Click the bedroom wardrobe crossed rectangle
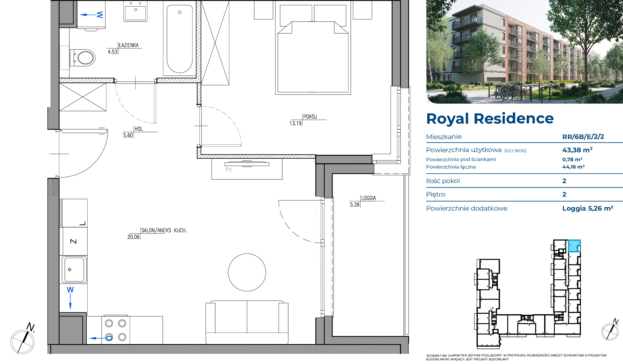The width and height of the screenshot is (623, 364). (215, 43)
